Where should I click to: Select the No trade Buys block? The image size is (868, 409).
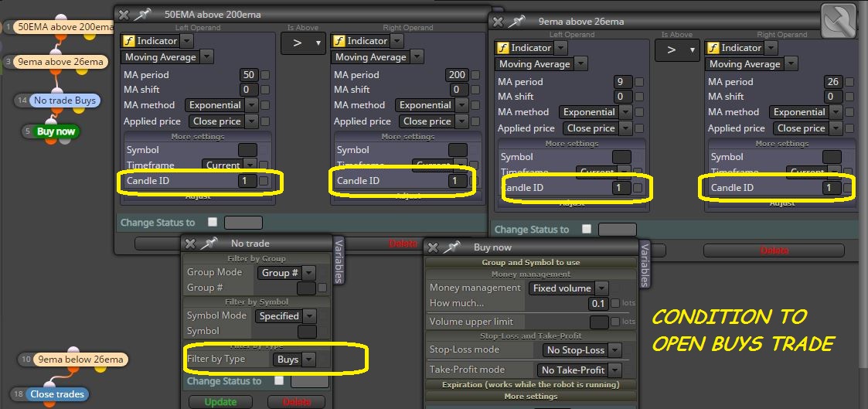point(65,101)
